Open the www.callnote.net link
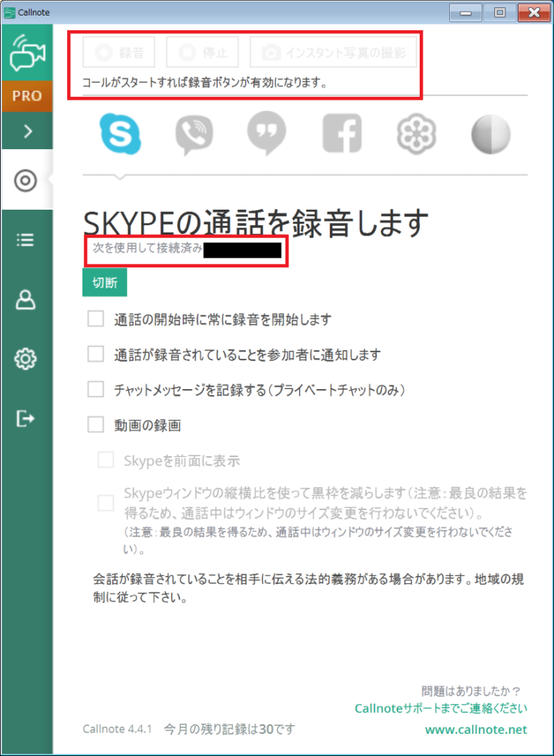This screenshot has height=756, width=554. [476, 730]
